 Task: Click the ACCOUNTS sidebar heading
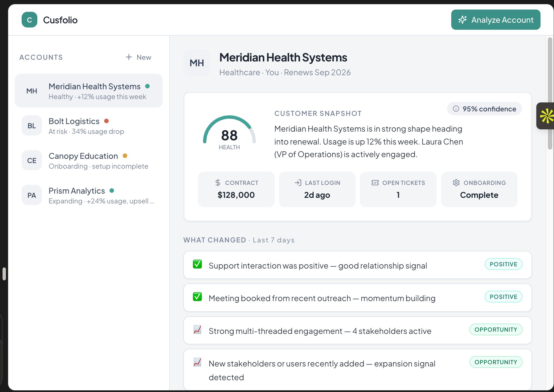click(41, 57)
